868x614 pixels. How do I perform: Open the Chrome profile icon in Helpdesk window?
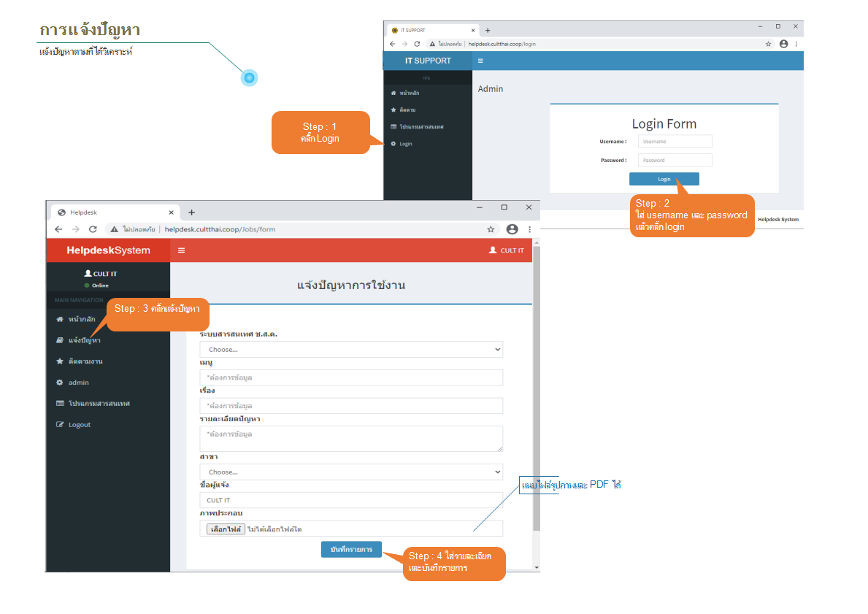point(512,229)
